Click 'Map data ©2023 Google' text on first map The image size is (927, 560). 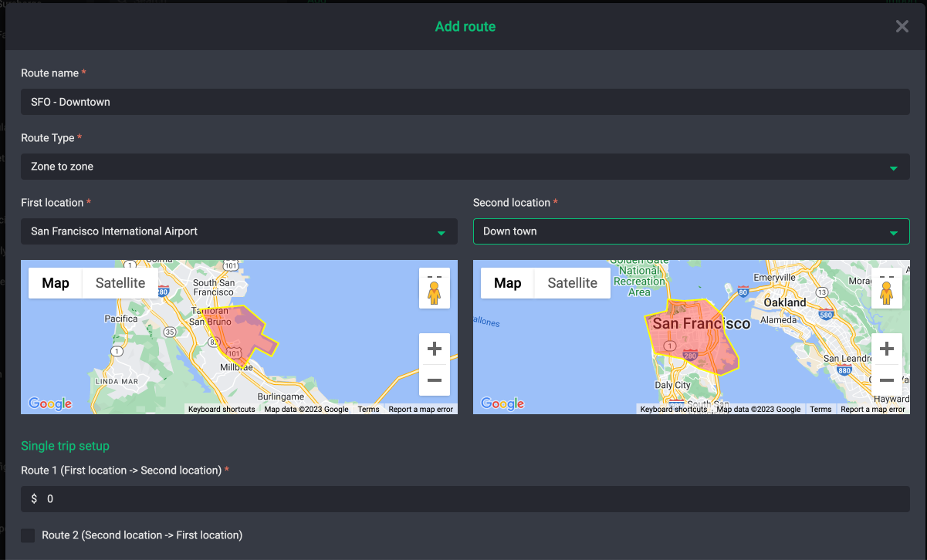[306, 410]
